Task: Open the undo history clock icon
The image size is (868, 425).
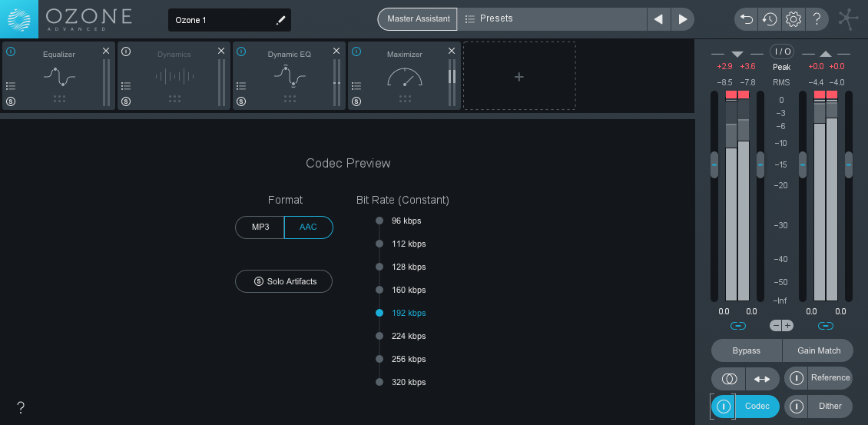Action: click(x=770, y=19)
